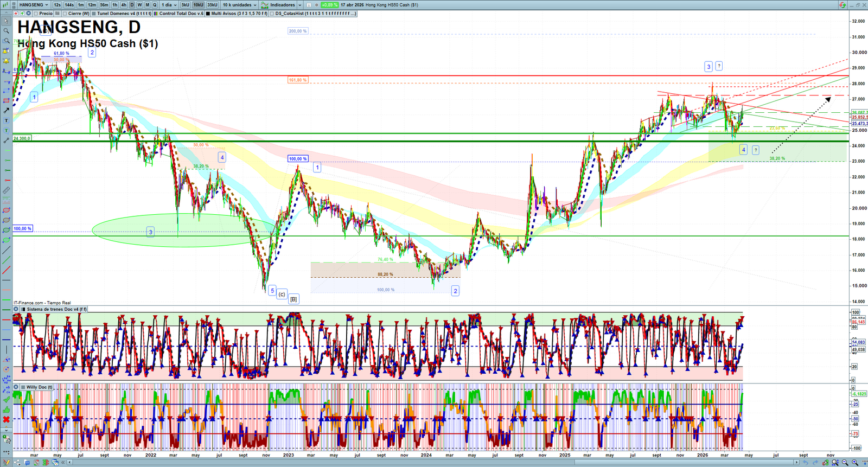Toggle the Cierre (W) checkbox

click(x=65, y=14)
